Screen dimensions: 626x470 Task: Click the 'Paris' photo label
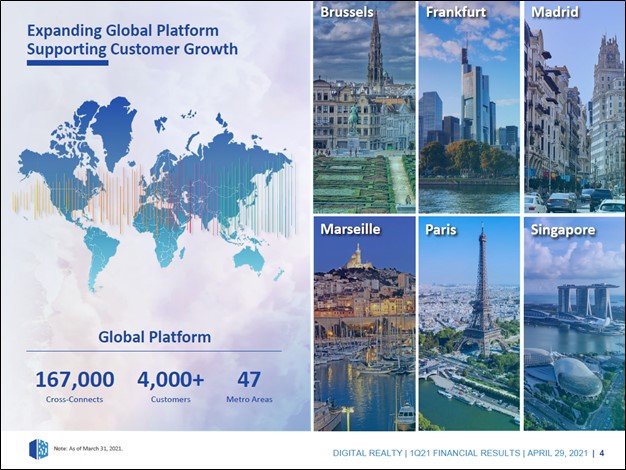441,230
